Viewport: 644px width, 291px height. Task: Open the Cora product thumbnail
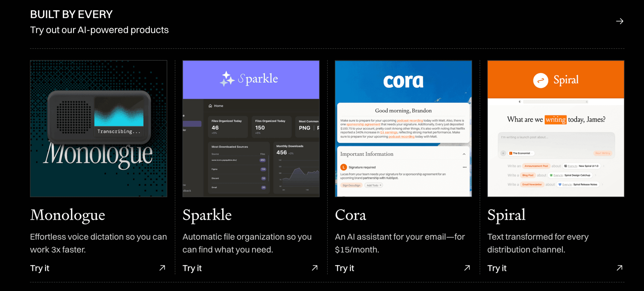click(403, 129)
